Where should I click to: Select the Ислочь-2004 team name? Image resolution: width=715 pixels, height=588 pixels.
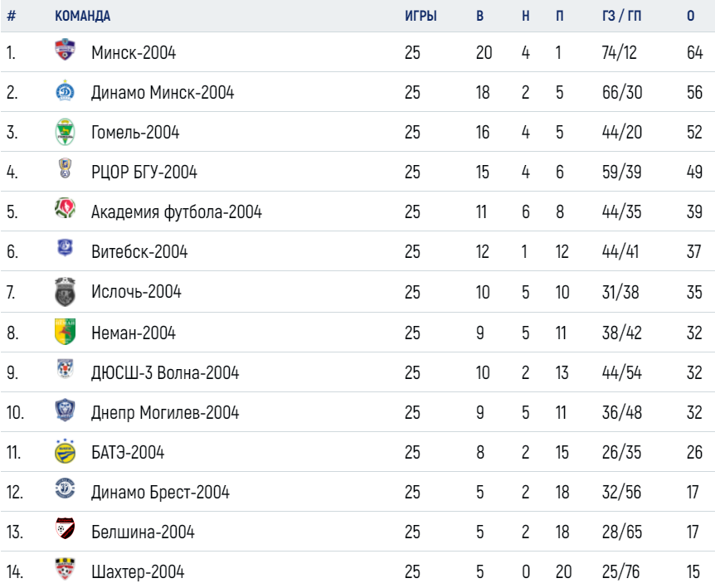(x=136, y=292)
